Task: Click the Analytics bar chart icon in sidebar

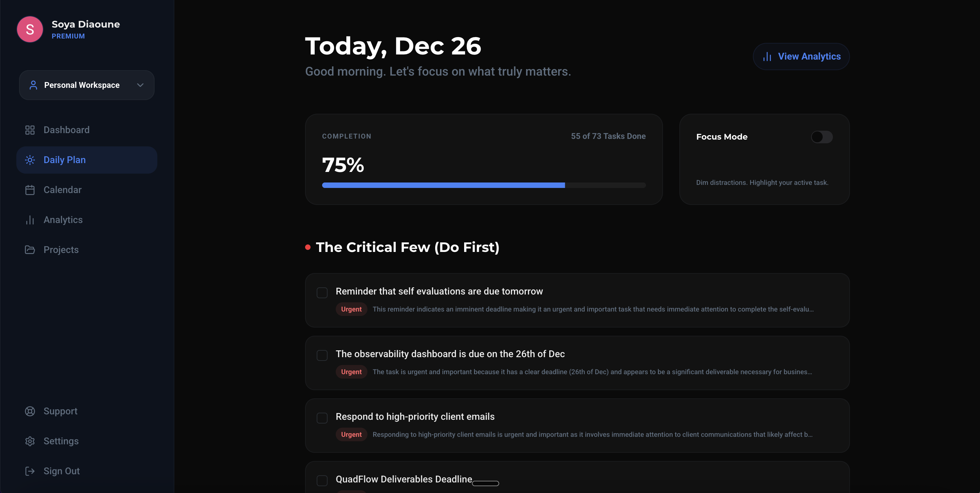Action: coord(30,220)
